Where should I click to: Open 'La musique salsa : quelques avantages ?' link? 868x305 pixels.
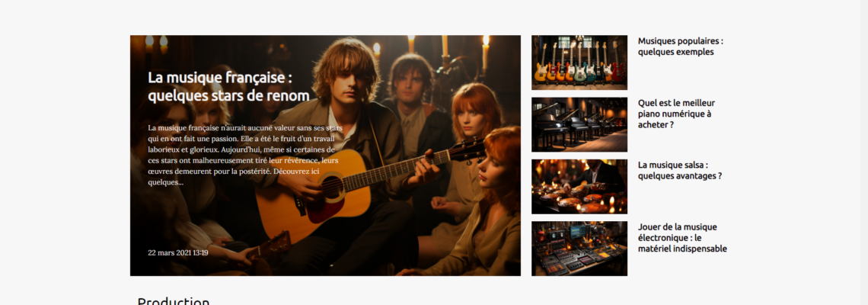click(x=680, y=170)
